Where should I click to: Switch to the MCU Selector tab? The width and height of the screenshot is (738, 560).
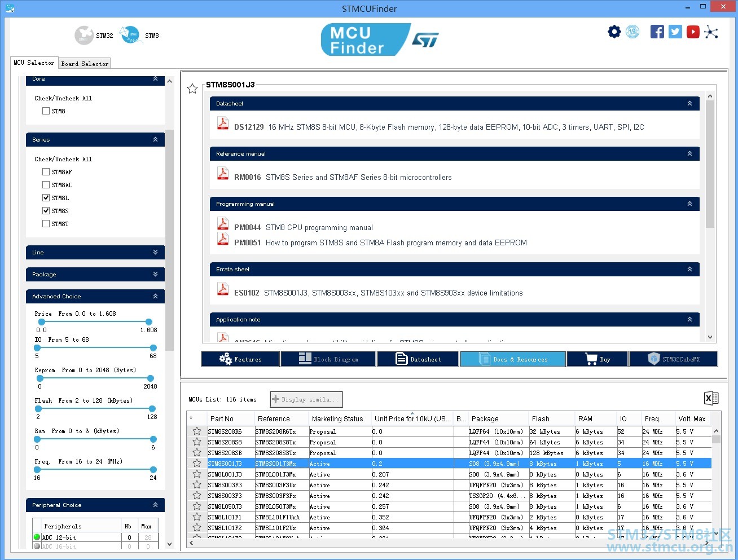(x=34, y=63)
